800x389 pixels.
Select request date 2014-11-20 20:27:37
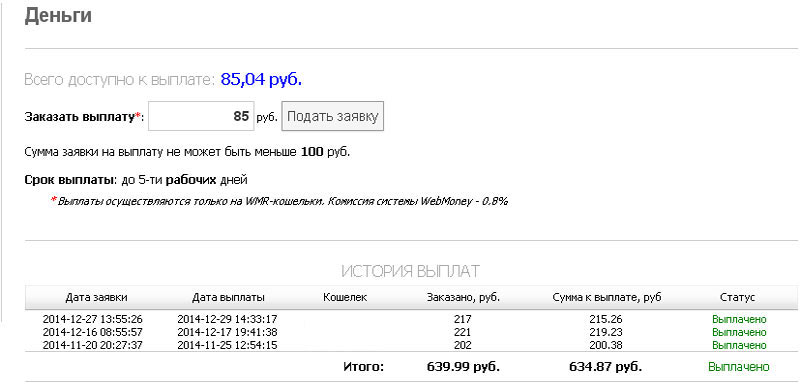[x=92, y=345]
